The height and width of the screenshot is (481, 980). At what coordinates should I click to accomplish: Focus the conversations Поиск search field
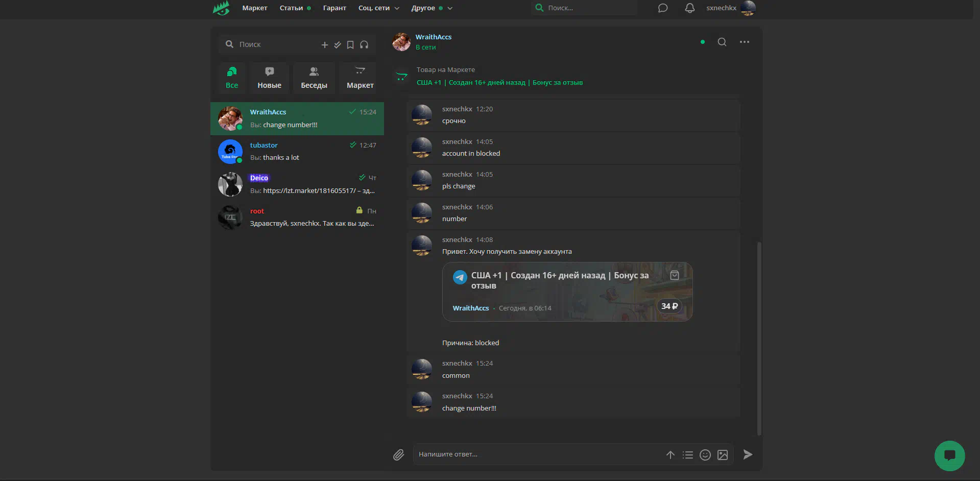(271, 44)
